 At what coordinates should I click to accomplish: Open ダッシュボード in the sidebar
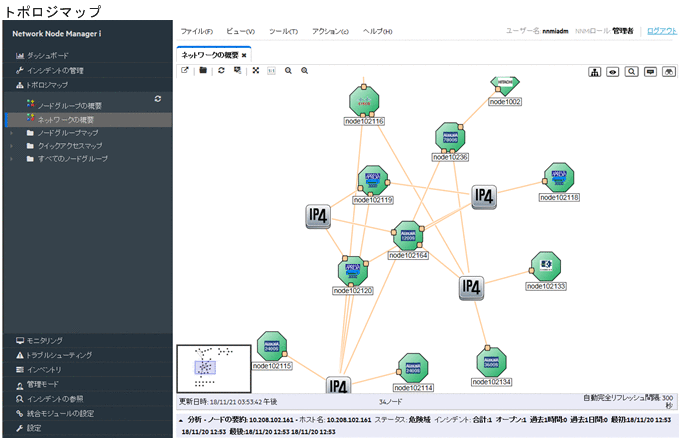[x=48, y=55]
